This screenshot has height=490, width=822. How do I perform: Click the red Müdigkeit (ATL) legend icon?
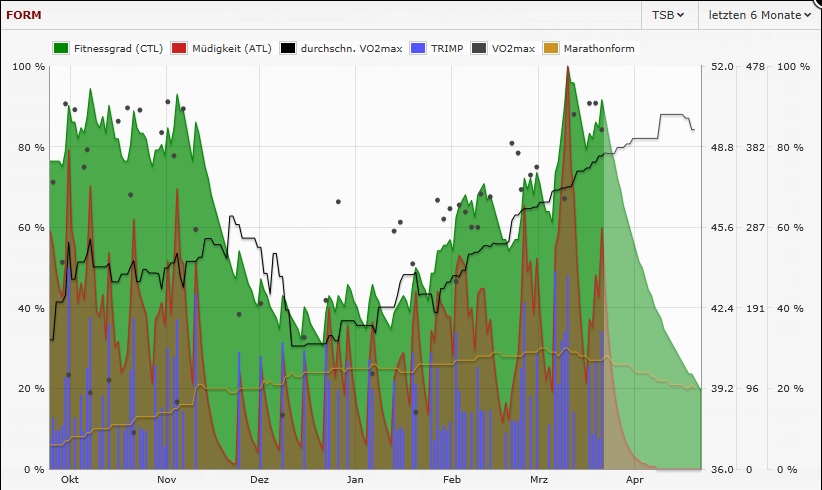tap(180, 48)
